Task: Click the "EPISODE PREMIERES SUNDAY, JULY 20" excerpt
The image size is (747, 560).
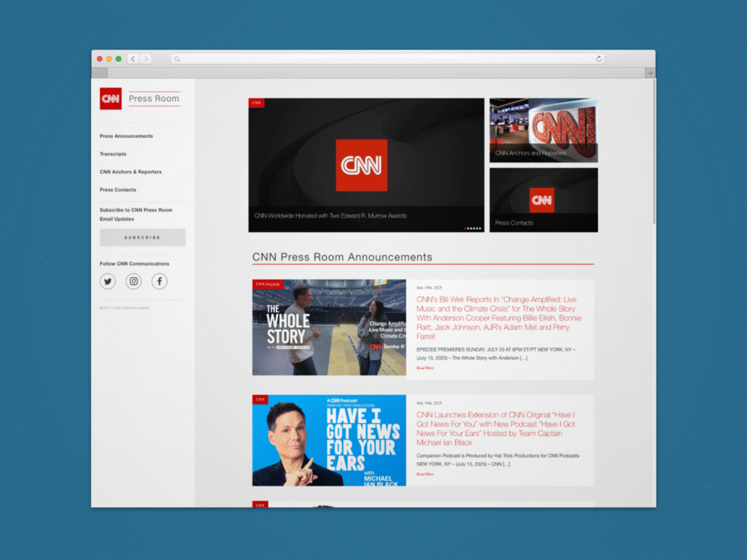Action: 495,354
